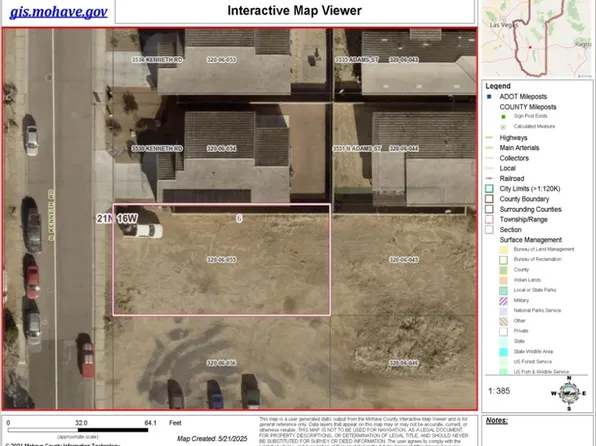Click the 3536 KENNETH RD address label

[x=157, y=60]
